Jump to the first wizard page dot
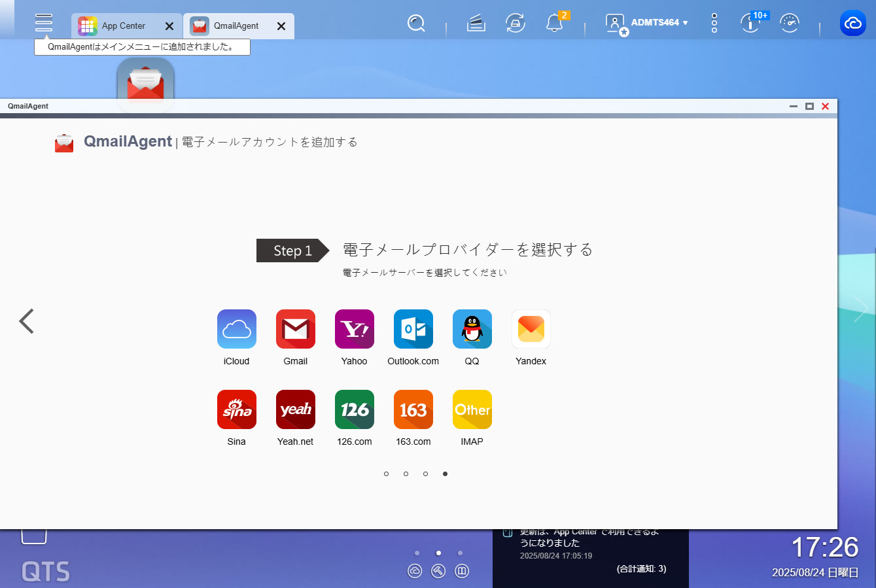This screenshot has width=876, height=588. tap(386, 474)
